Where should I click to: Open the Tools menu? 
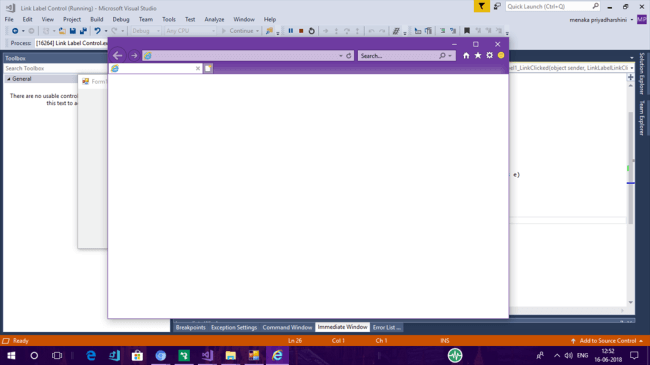click(x=169, y=19)
